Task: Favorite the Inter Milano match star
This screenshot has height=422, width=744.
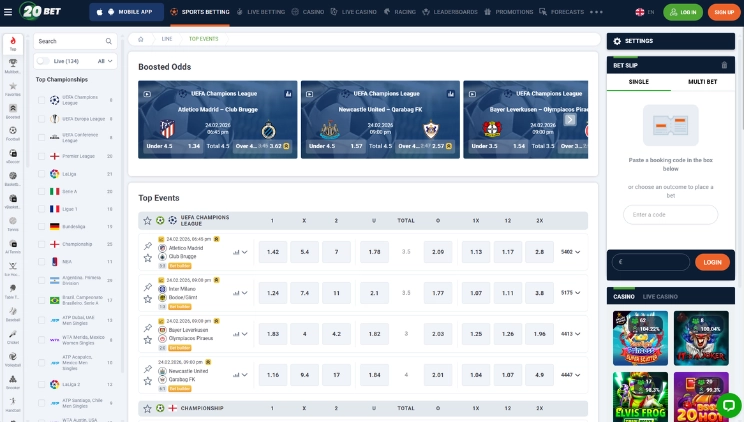Action: click(148, 299)
